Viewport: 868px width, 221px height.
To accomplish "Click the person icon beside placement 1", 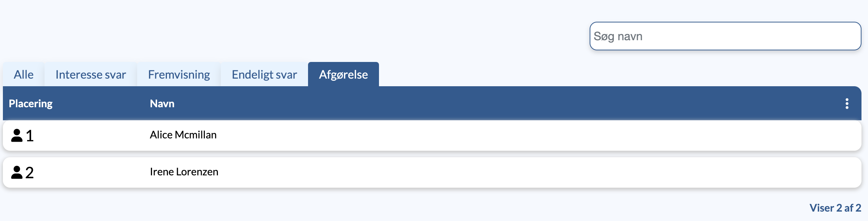I will 17,135.
